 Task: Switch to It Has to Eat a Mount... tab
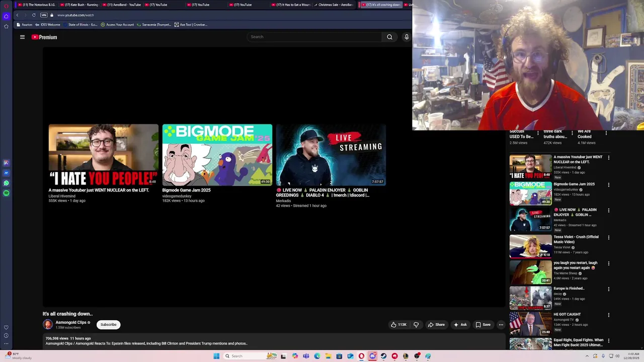tap(290, 5)
